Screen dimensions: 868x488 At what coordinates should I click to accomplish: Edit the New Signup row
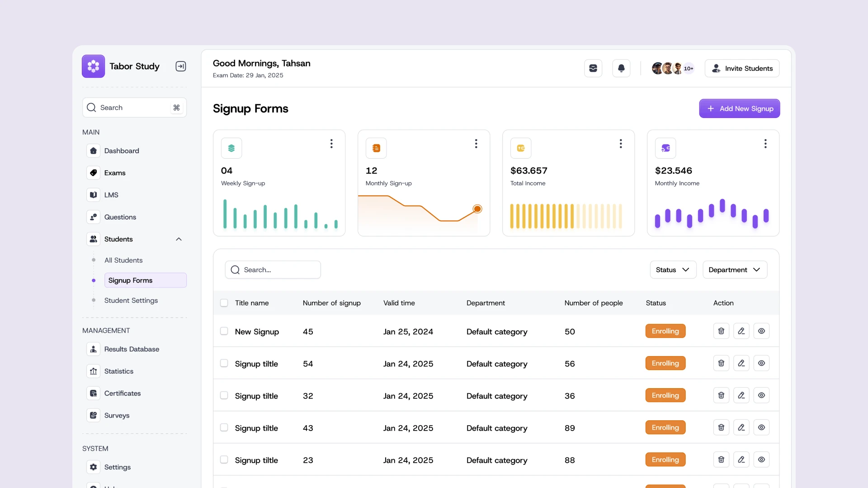(x=741, y=331)
